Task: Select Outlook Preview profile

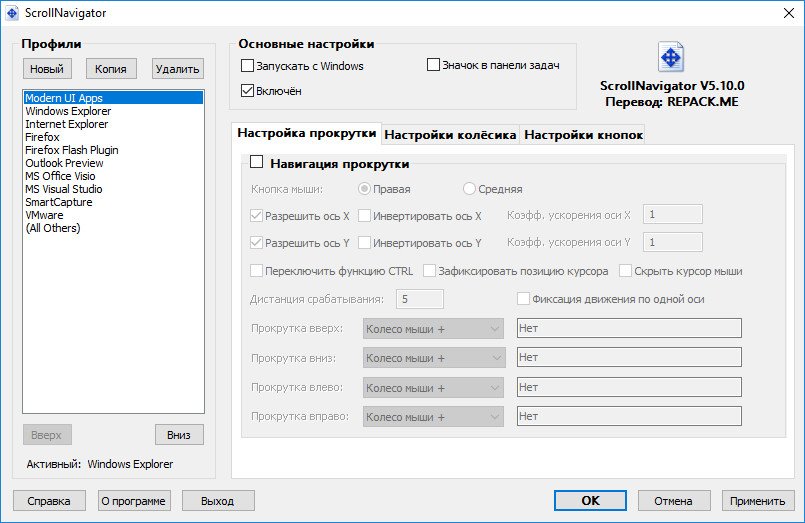Action: click(x=113, y=163)
